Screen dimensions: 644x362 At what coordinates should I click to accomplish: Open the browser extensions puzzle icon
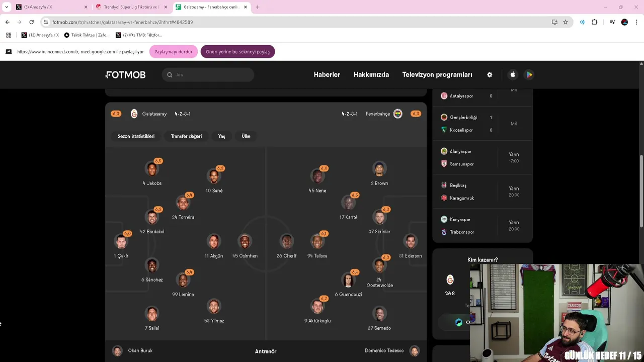[x=595, y=22]
